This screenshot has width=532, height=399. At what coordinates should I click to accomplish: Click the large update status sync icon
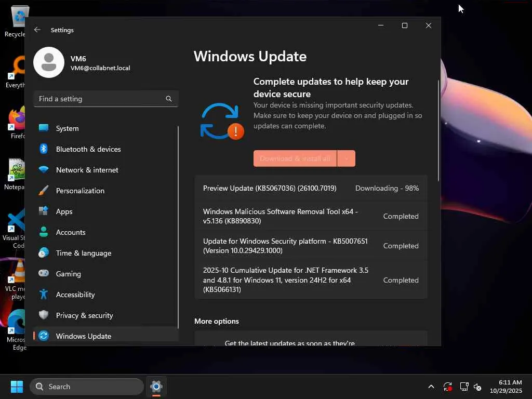tap(222, 121)
